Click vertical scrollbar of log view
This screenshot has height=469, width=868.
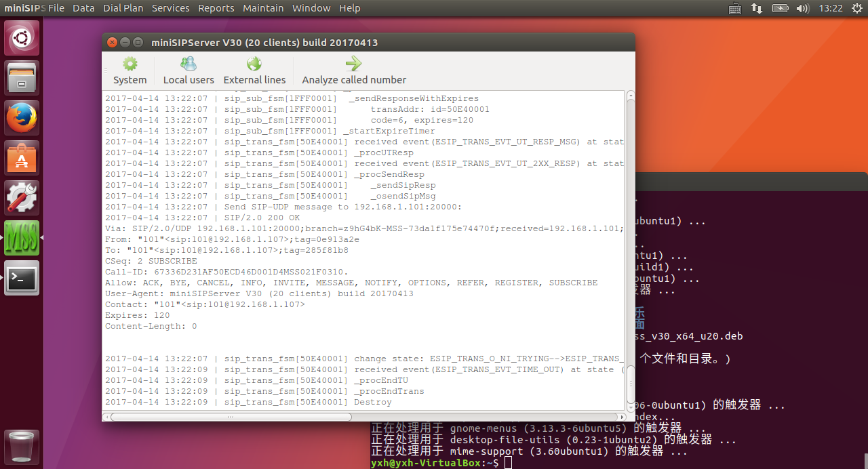point(630,384)
